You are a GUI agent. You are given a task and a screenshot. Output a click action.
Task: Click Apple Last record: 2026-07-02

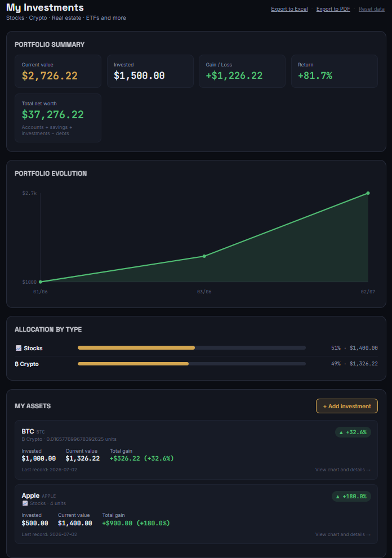coord(49,534)
